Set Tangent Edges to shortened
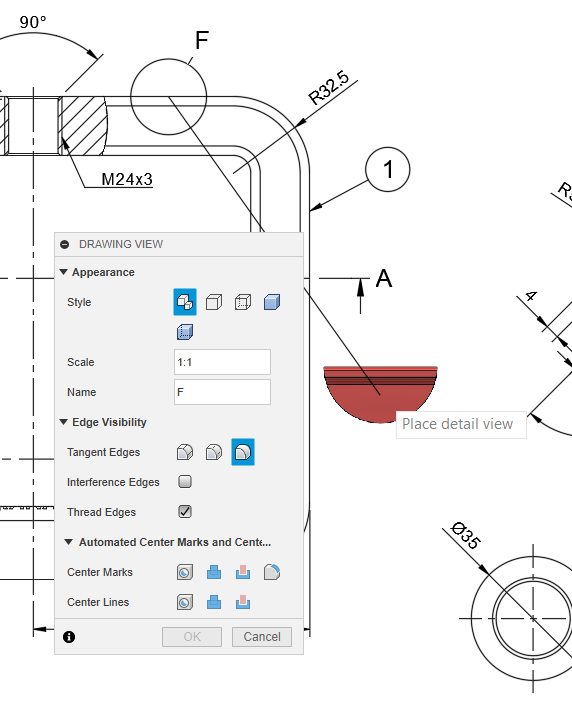 coord(214,452)
